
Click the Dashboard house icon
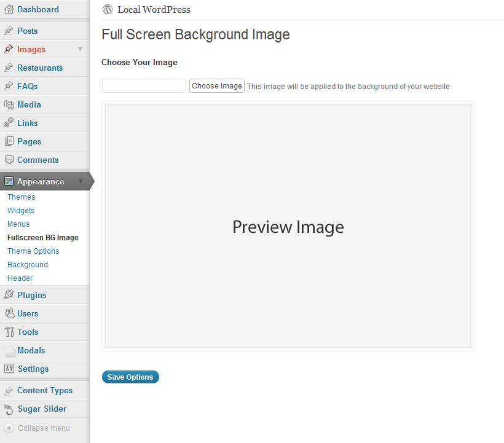point(9,9)
